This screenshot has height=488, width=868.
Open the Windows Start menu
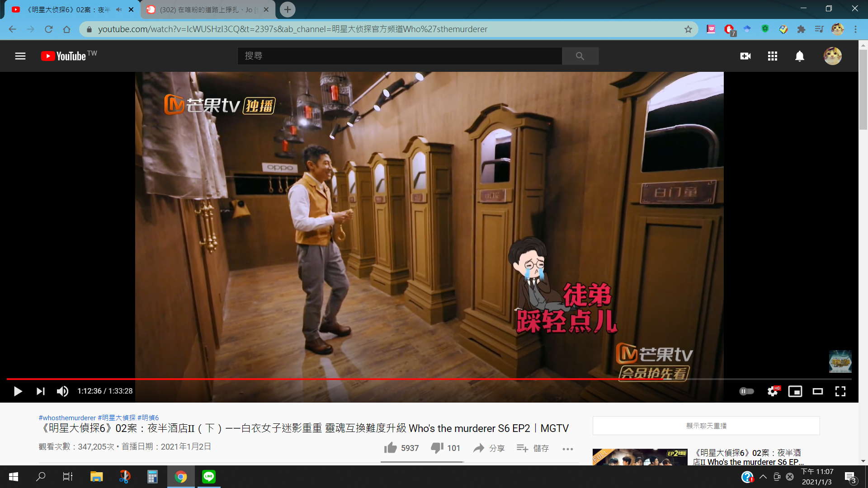(x=14, y=477)
